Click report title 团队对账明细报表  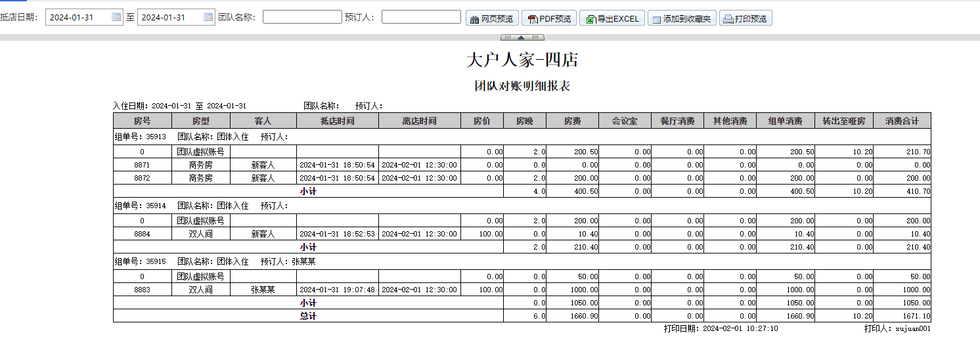tap(522, 86)
